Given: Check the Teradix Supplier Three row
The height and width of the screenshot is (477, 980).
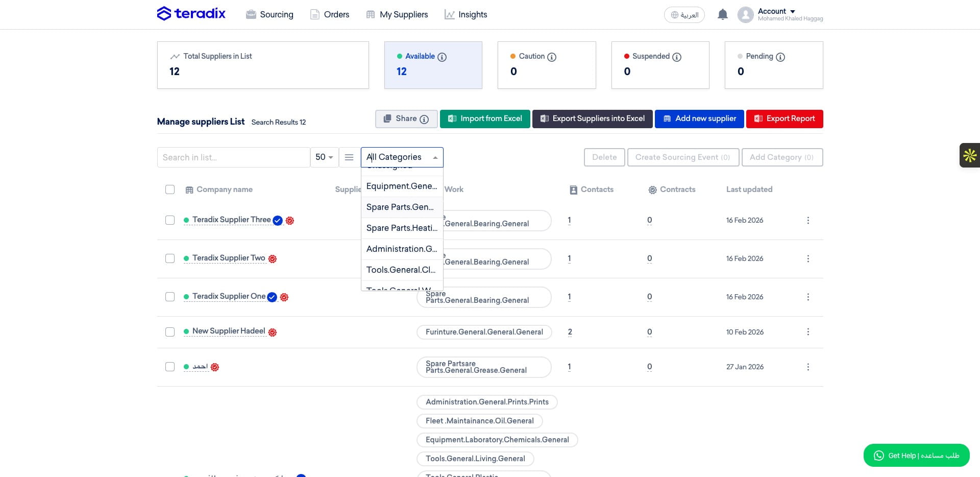Looking at the screenshot, I should (x=170, y=220).
